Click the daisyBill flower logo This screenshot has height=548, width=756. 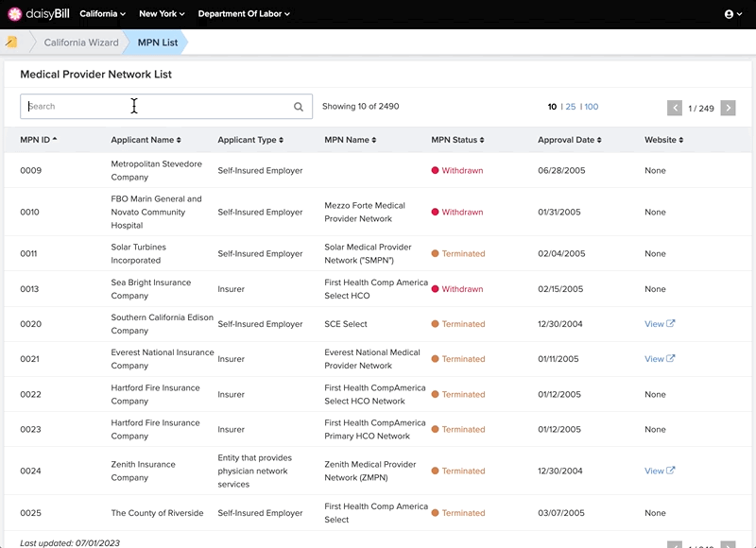[15, 14]
